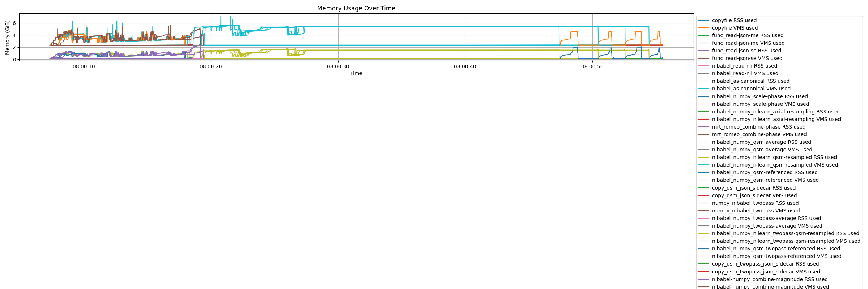
Task: Click nibabel_numpy_qsm-twopass-referenced VMS used legend label
Action: [x=776, y=256]
